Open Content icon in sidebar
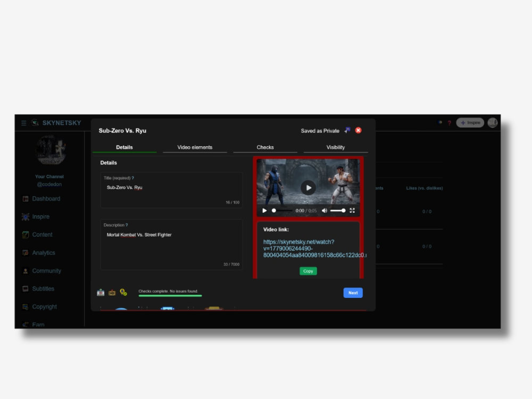 click(x=26, y=235)
